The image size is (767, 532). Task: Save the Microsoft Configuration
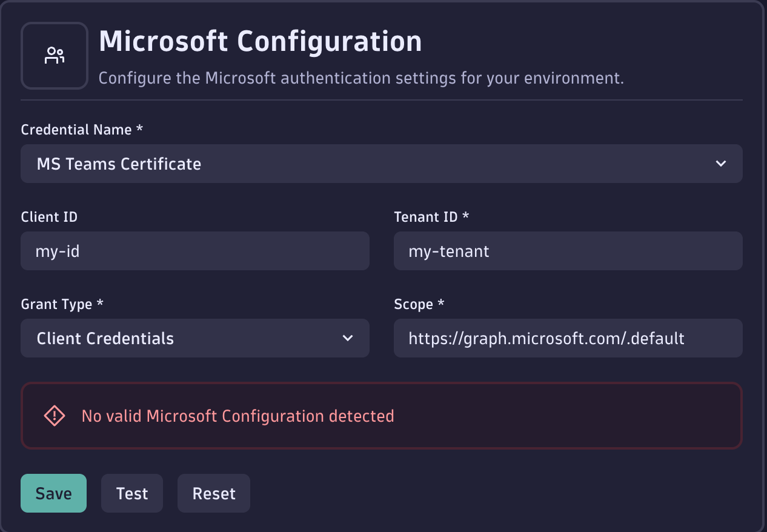coord(53,493)
